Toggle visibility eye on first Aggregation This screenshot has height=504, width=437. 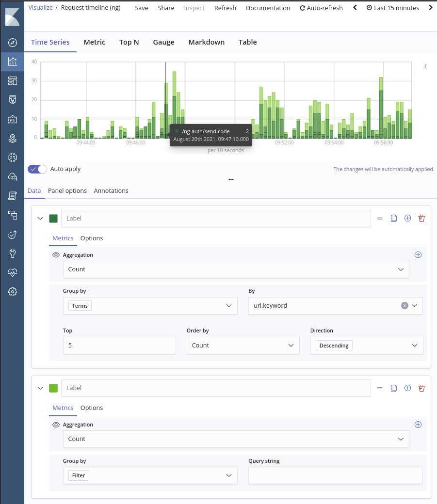tap(56, 255)
